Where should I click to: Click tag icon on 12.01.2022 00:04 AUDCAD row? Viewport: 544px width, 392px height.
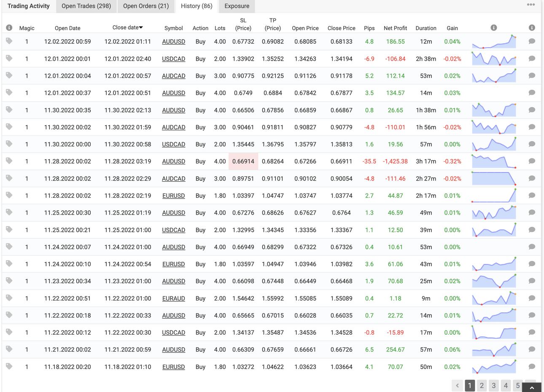(9, 75)
